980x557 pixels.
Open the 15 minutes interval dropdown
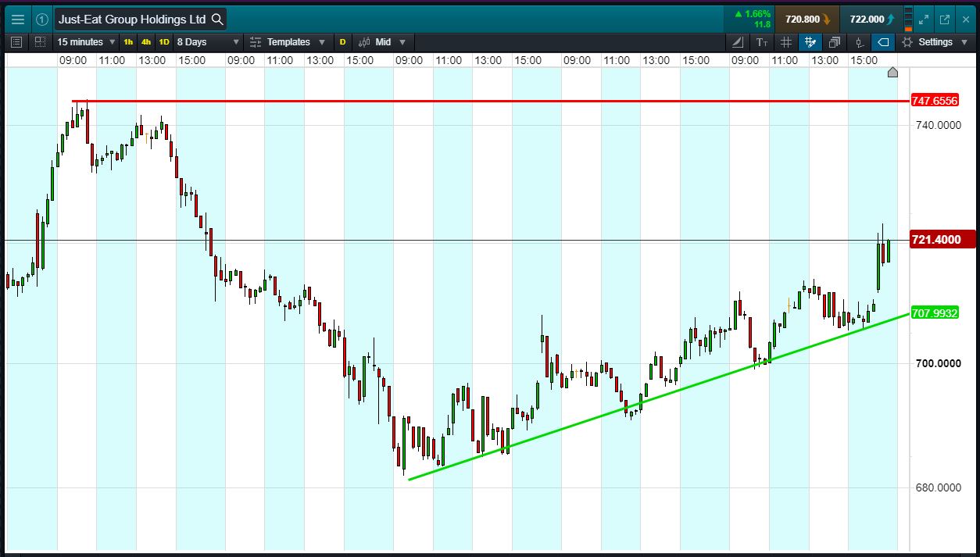tap(87, 42)
